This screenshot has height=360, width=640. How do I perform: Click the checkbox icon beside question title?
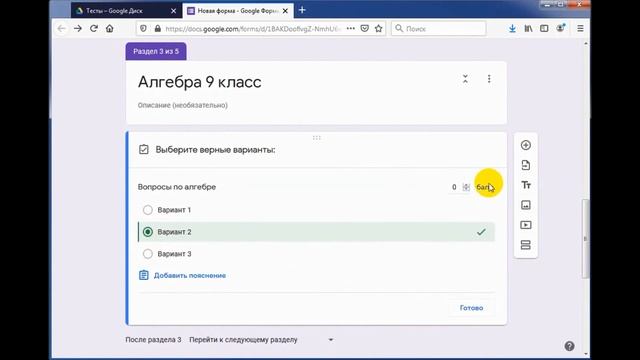[x=144, y=149]
